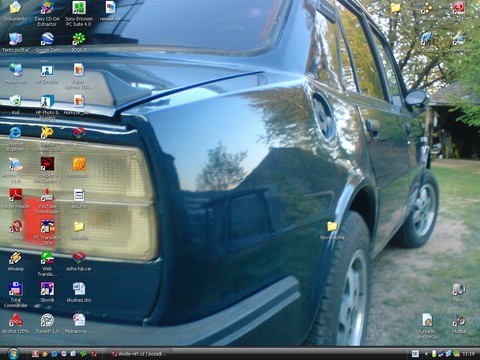Open YouTube Downloader shortcut
This screenshot has height=360, width=480.
47,201
